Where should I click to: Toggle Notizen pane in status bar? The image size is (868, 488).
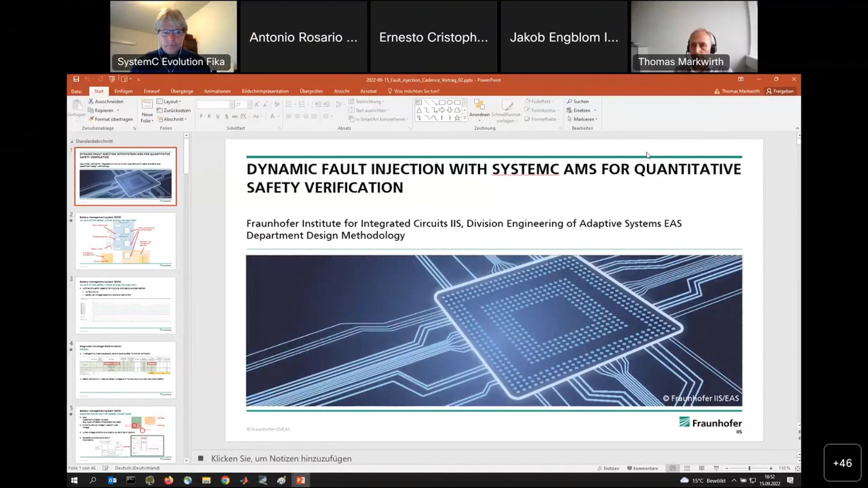pos(608,468)
